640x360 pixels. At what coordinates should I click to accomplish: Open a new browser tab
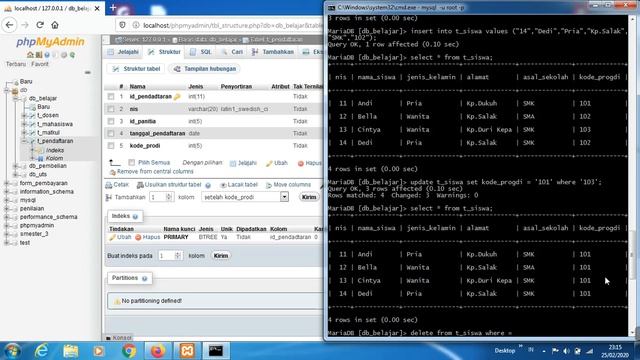(113, 8)
